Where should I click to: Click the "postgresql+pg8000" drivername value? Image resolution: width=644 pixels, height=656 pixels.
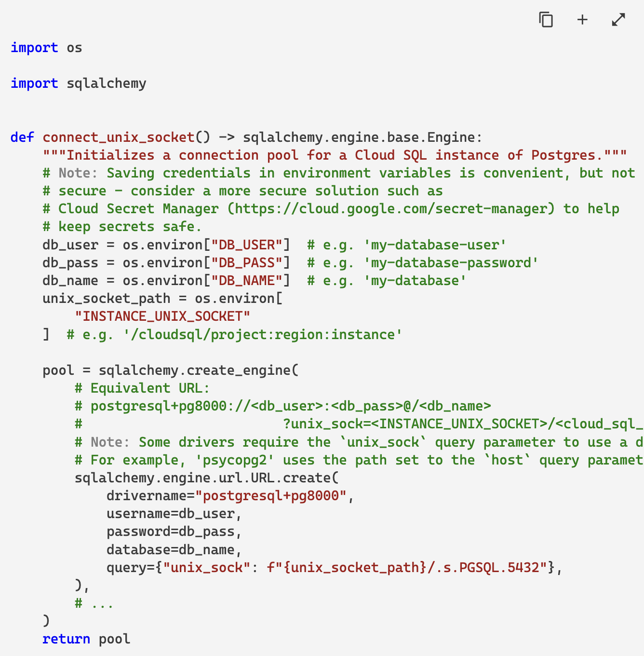pos(270,496)
